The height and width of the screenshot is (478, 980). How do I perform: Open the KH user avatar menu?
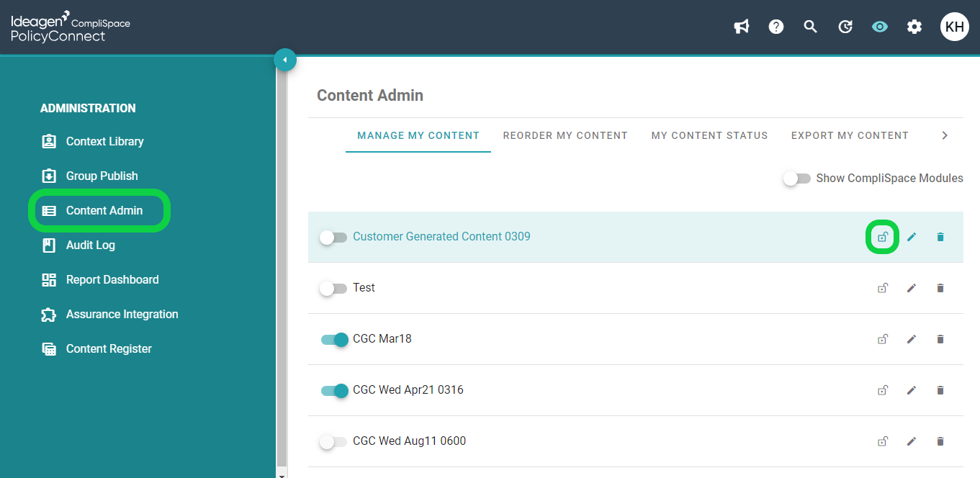(955, 27)
